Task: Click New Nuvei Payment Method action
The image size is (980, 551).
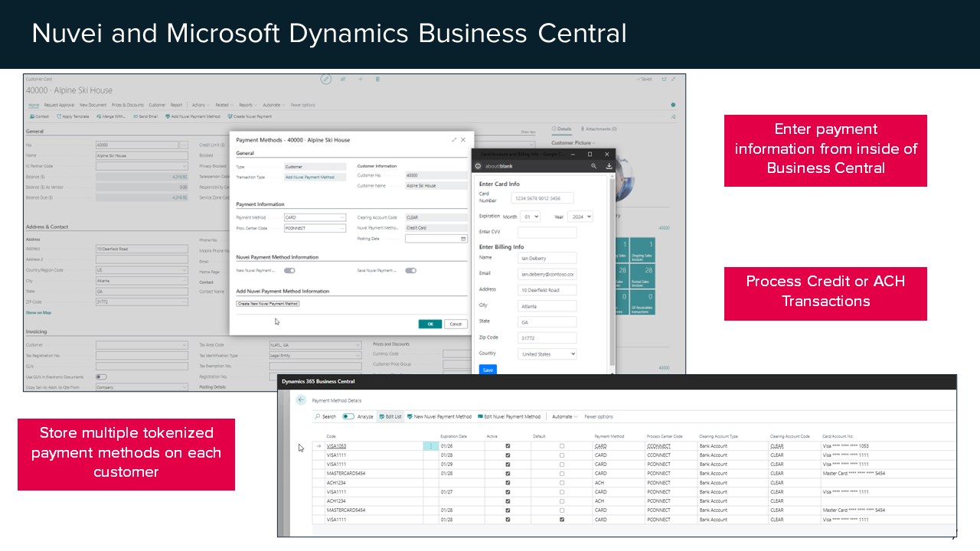Action: coord(439,416)
